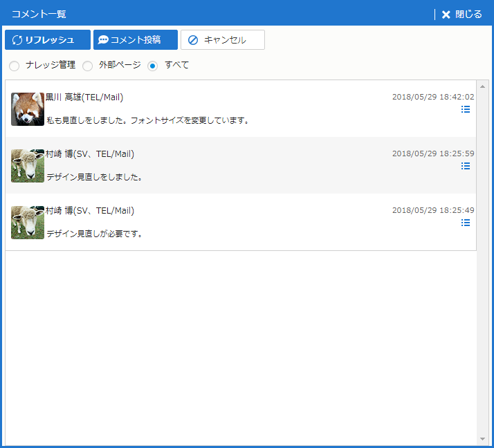
Task: Click the scrollbar up arrow
Action: point(482,86)
